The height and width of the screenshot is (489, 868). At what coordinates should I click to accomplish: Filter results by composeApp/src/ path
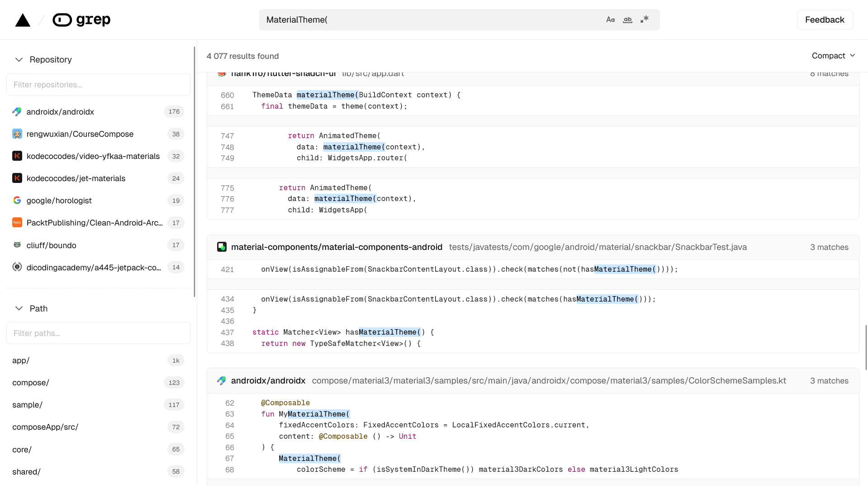[98, 427]
